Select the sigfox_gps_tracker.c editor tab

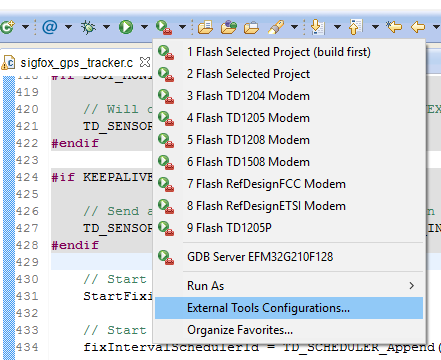click(76, 63)
